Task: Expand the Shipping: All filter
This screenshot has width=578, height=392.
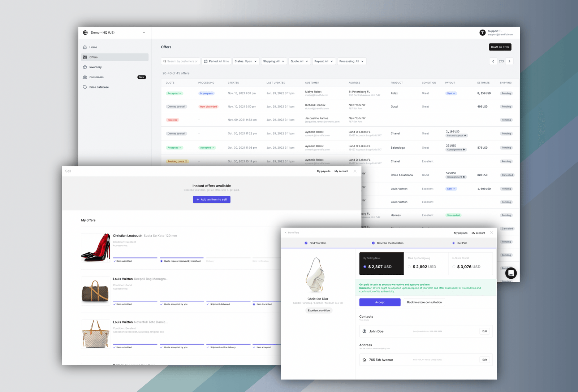Action: tap(274, 61)
